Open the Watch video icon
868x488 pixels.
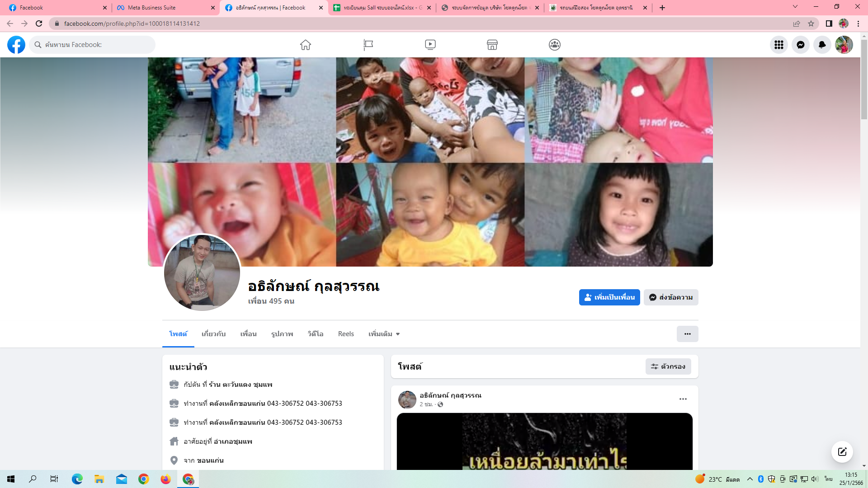(430, 45)
